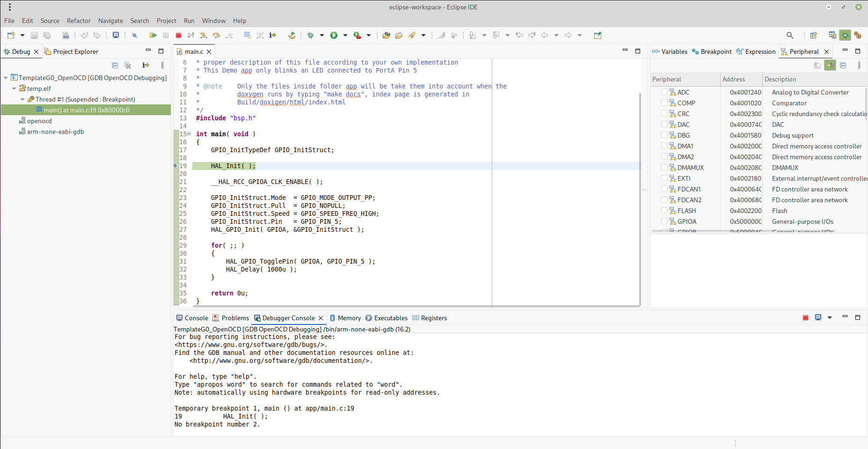The image size is (868, 449).
Task: Click the green bug Debug launch icon
Action: [x=310, y=35]
